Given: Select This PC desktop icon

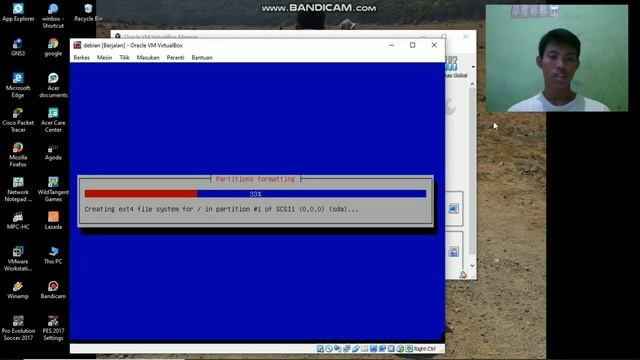Looking at the screenshot, I should [x=53, y=255].
